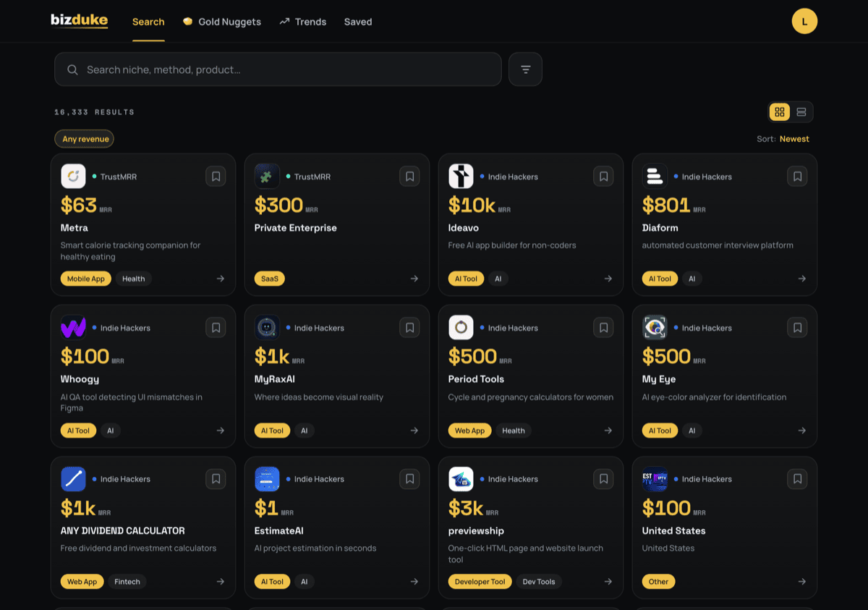Save EstimateAI with its bookmark icon
This screenshot has width=868, height=610.
[409, 479]
